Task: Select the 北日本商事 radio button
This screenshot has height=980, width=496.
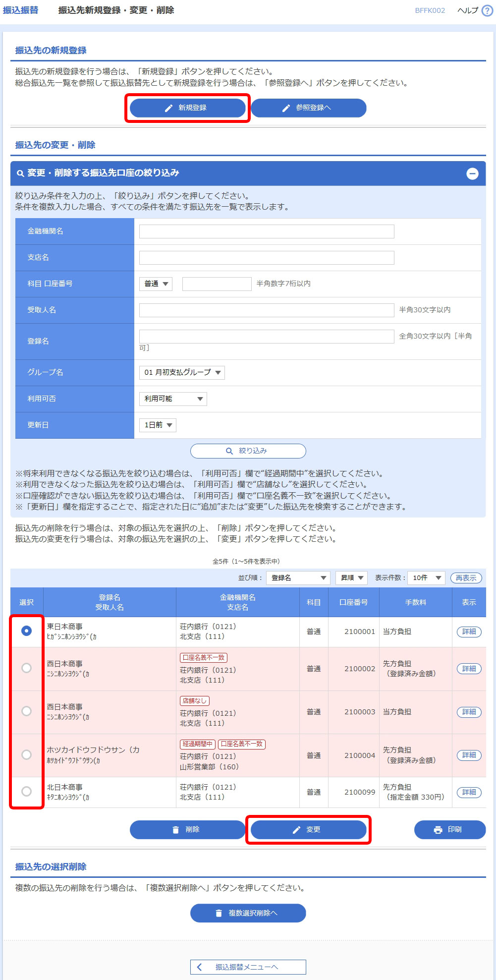Action: pyautogui.click(x=27, y=792)
